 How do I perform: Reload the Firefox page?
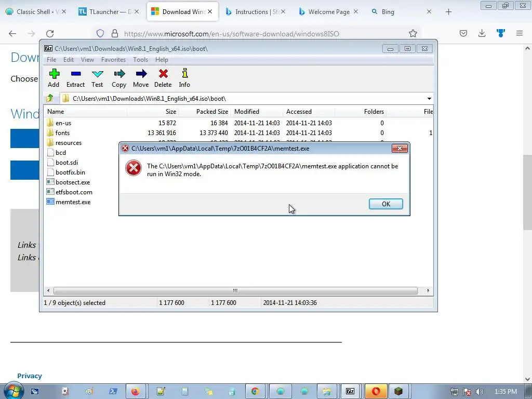click(50, 34)
